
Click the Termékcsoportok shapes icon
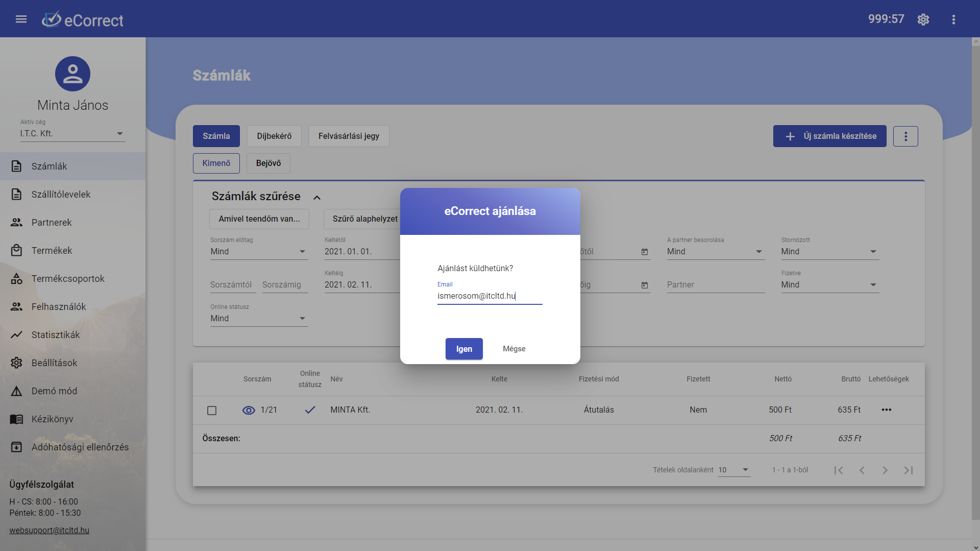[16, 278]
